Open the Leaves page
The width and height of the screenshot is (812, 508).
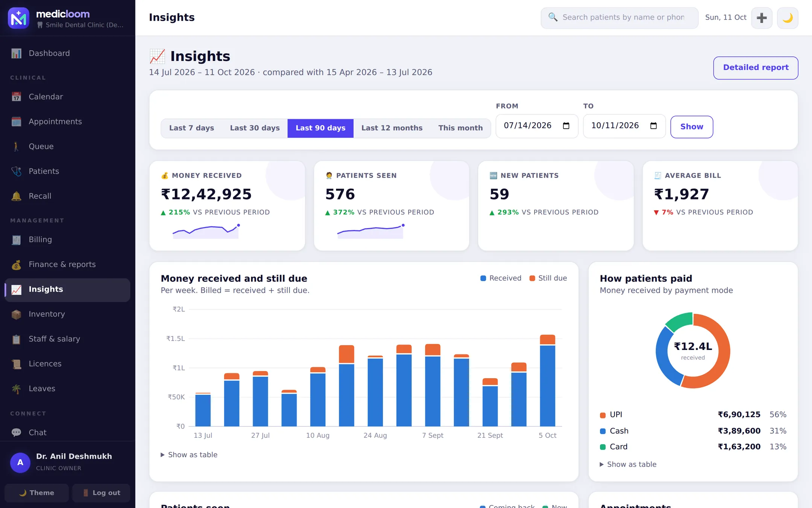tap(67, 389)
